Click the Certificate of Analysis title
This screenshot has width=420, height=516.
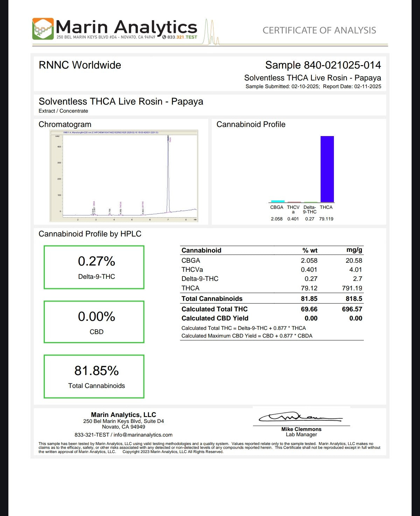click(x=319, y=30)
